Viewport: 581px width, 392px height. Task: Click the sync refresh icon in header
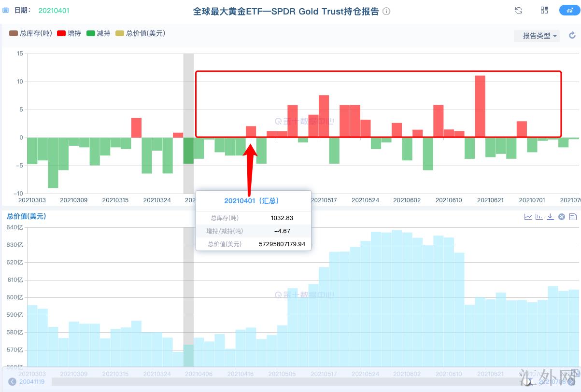(519, 11)
